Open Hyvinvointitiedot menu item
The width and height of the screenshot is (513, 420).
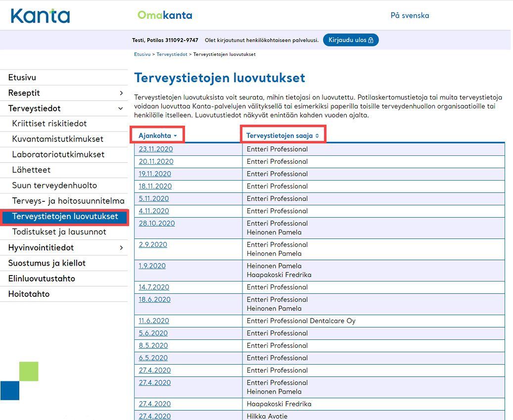[x=41, y=248]
